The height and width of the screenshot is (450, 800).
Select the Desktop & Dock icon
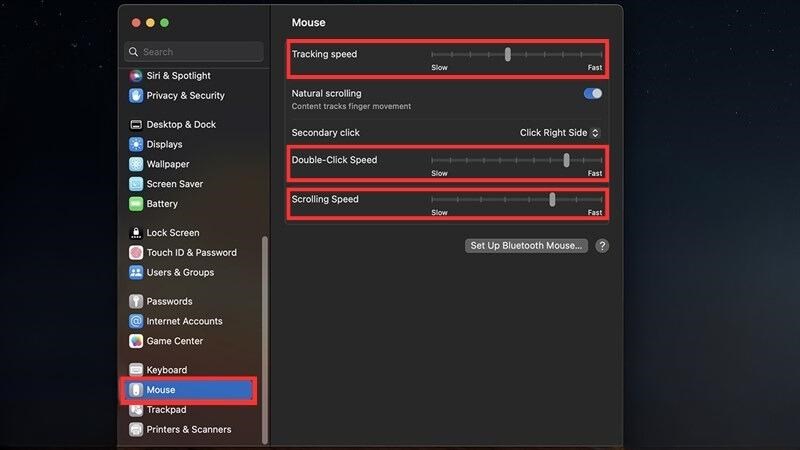[136, 124]
